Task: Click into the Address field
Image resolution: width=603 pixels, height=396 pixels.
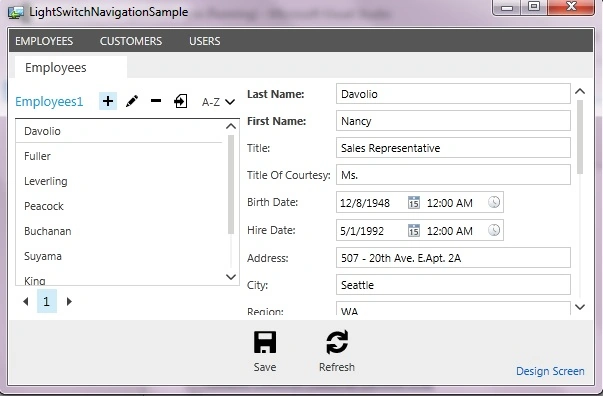Action: [x=453, y=258]
